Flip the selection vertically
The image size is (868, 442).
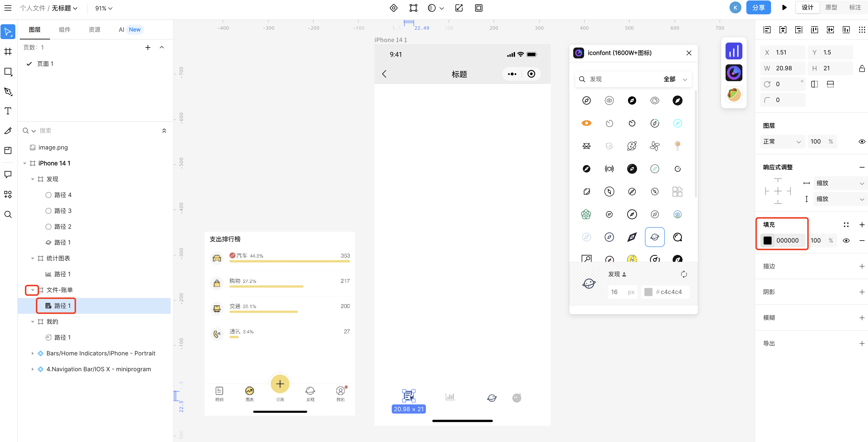(x=830, y=84)
